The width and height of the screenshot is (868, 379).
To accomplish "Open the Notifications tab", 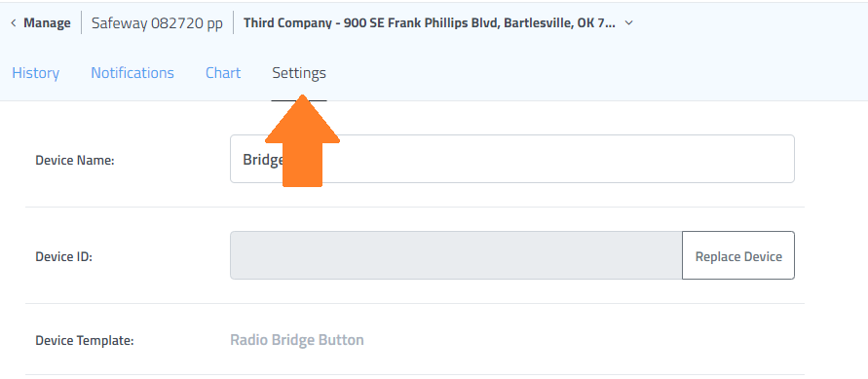I will tap(132, 73).
